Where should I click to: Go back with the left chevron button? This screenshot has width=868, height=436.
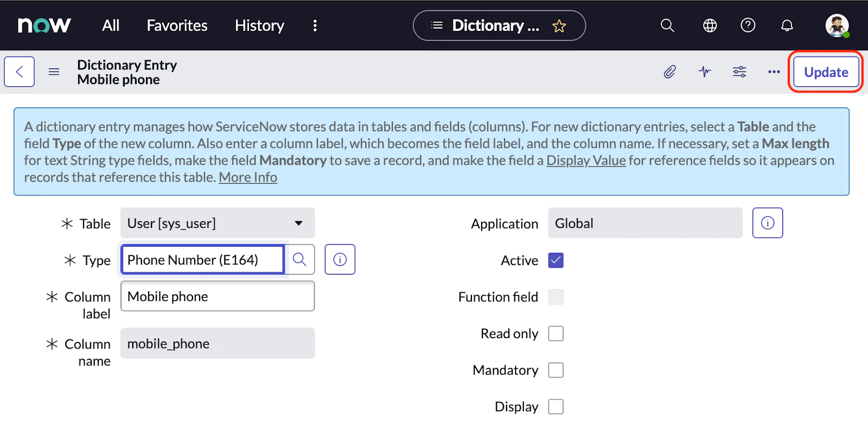click(x=20, y=72)
